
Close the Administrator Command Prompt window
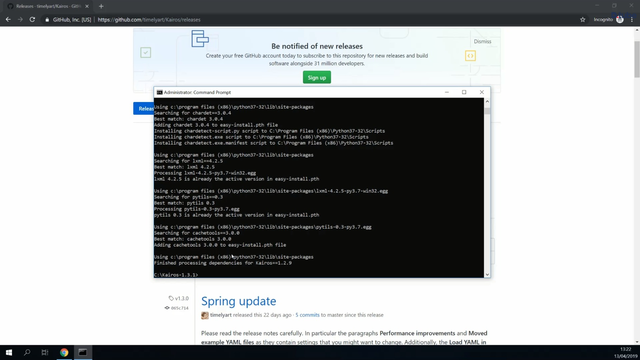pyautogui.click(x=482, y=92)
